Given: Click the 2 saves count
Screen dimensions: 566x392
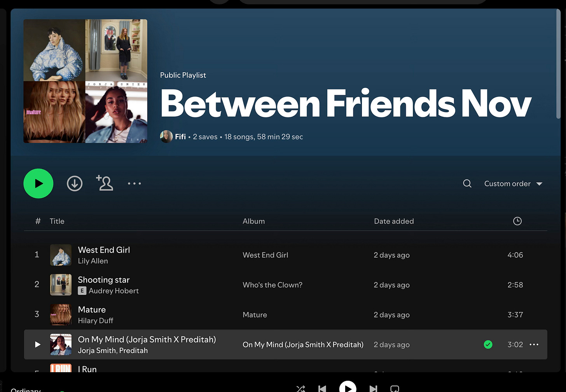Looking at the screenshot, I should point(205,137).
